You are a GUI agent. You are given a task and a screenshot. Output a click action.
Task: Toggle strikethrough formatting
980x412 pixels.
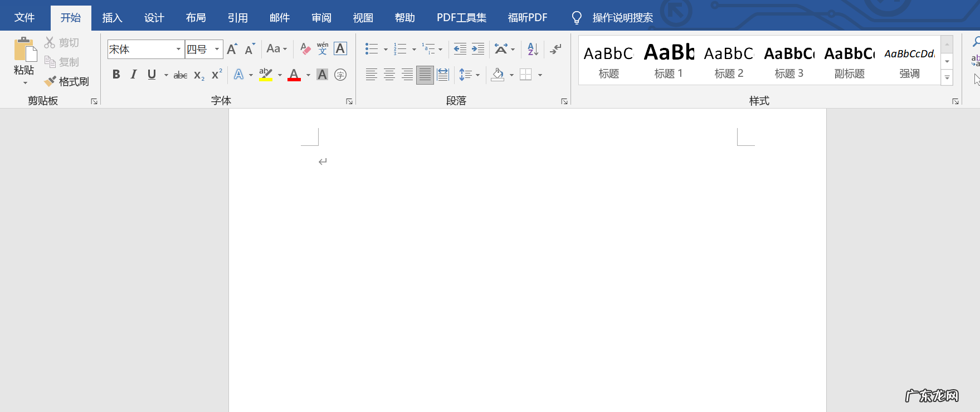pos(181,75)
